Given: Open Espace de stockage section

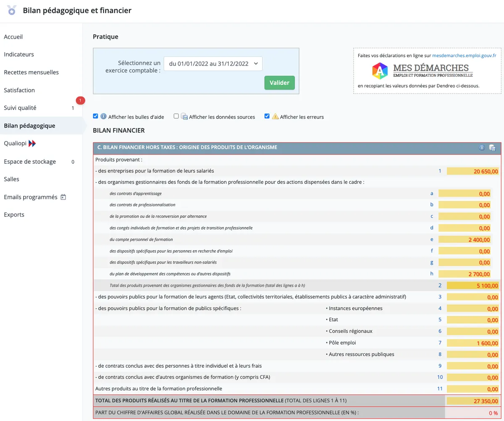Looking at the screenshot, I should tap(30, 162).
